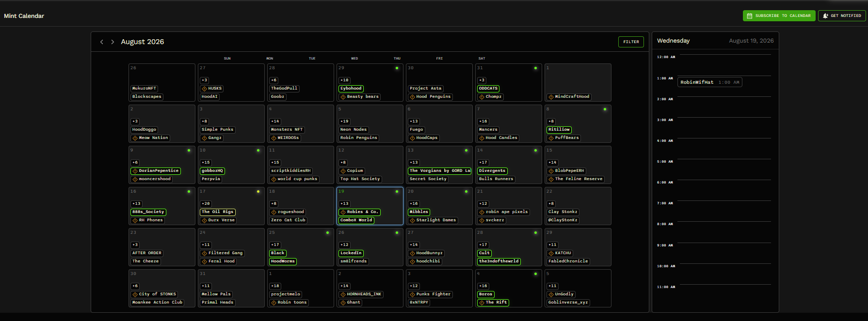868x321 pixels.
Task: Click diamond icon beside The Rift
Action: 482,303
